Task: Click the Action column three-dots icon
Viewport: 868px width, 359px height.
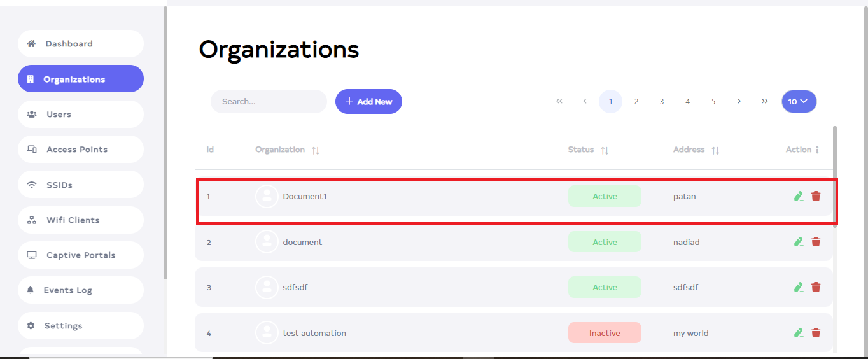Action: [x=817, y=150]
